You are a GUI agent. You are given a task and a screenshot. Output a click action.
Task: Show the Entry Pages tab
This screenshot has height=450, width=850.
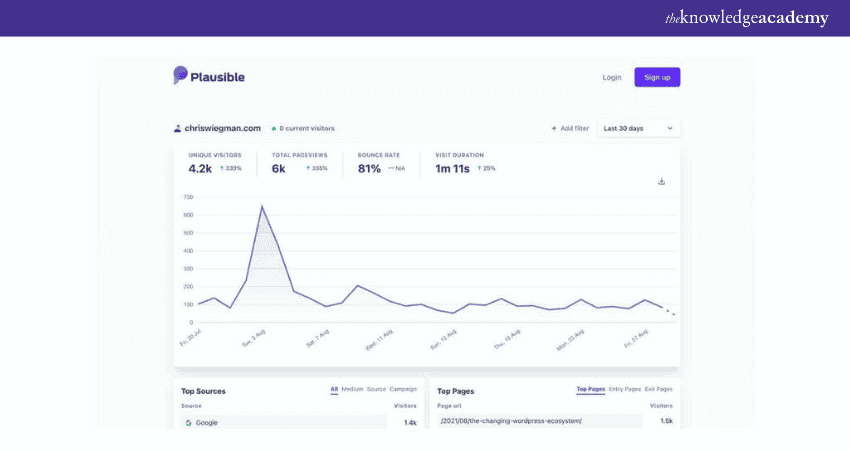point(624,389)
